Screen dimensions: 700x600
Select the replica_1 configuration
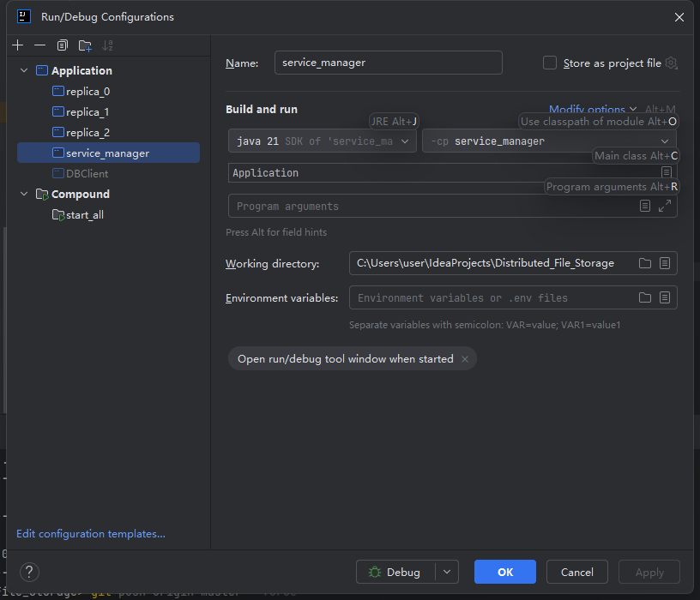(108, 112)
